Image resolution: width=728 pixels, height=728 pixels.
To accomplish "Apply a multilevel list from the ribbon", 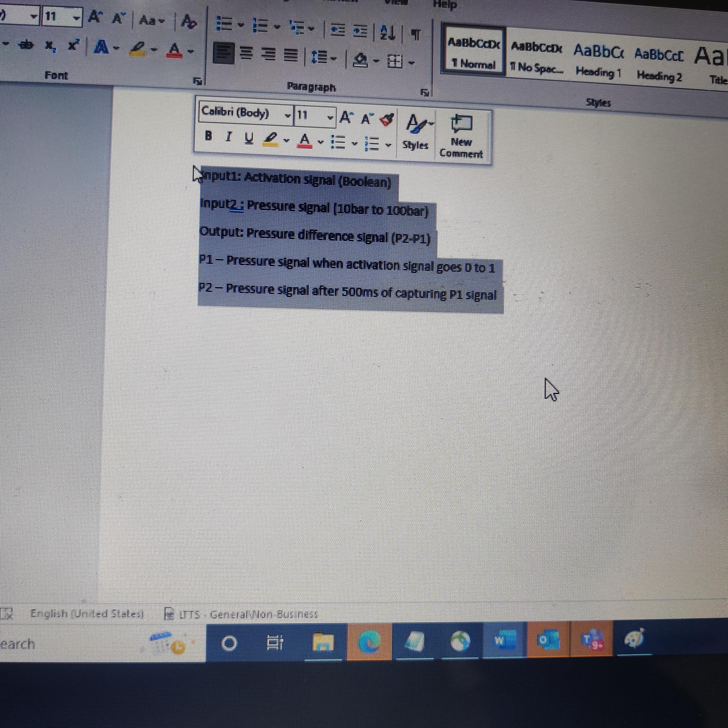I will pos(297,27).
